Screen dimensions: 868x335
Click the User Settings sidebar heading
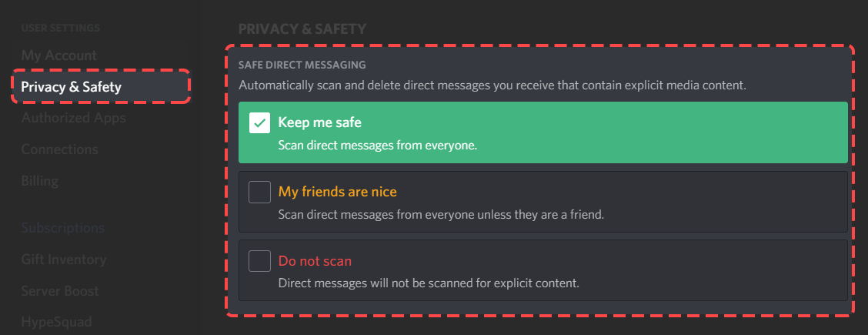[x=60, y=28]
